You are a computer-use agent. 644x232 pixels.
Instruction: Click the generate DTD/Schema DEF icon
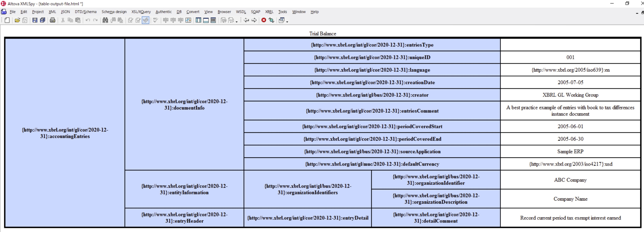coord(223,20)
